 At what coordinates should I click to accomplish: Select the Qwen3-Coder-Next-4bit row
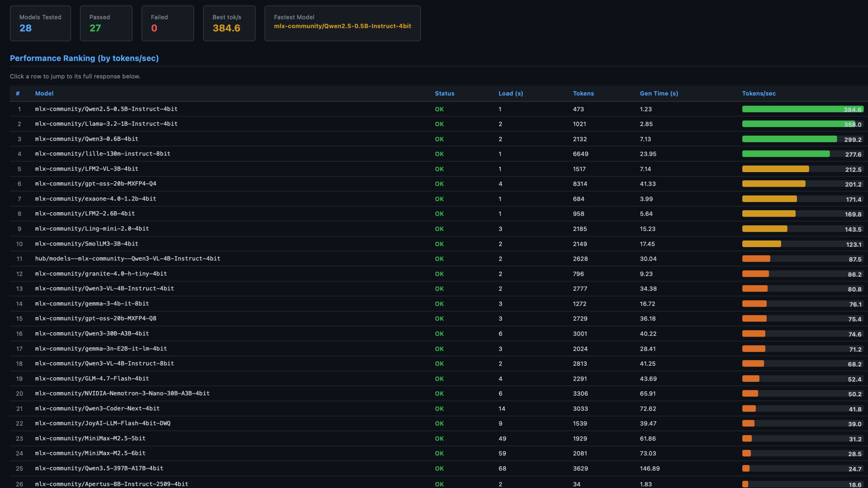coord(97,408)
